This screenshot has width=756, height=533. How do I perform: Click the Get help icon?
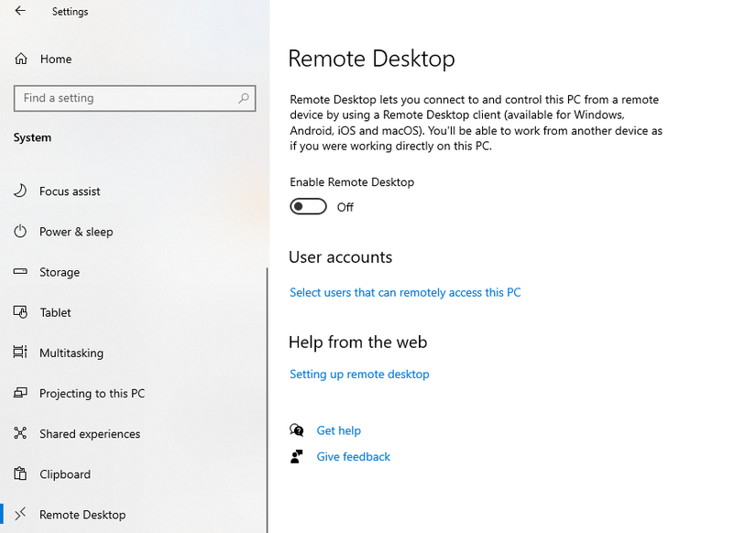coord(296,430)
